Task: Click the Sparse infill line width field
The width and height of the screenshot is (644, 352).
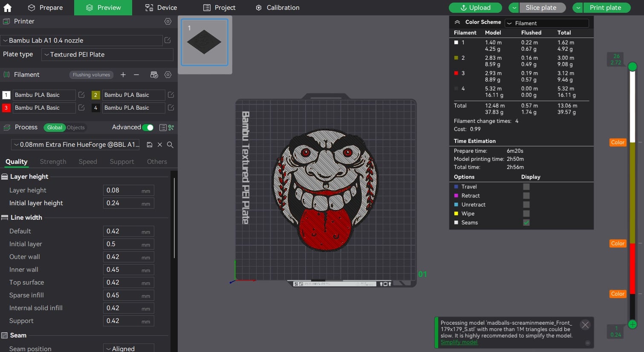Action: click(128, 295)
